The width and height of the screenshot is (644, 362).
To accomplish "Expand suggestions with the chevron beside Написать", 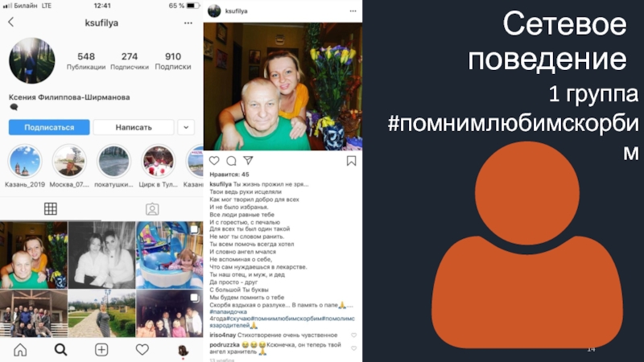I will [186, 127].
